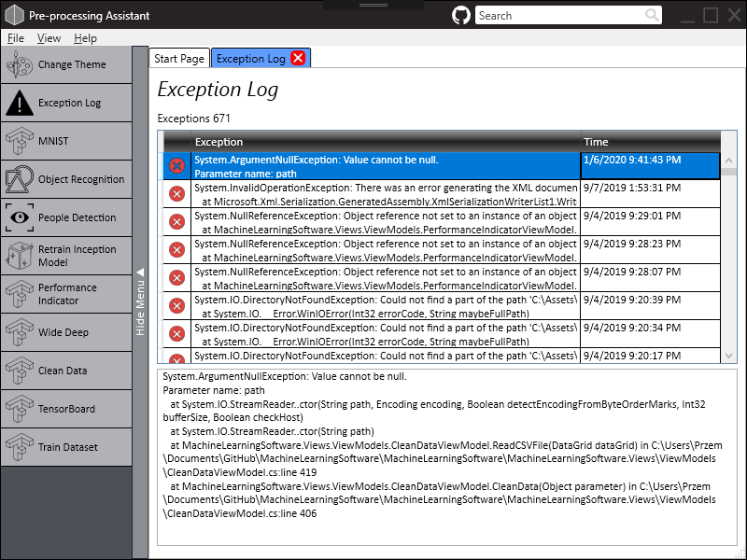Open Train Dataset module label
The width and height of the screenshot is (747, 560).
coord(67,447)
